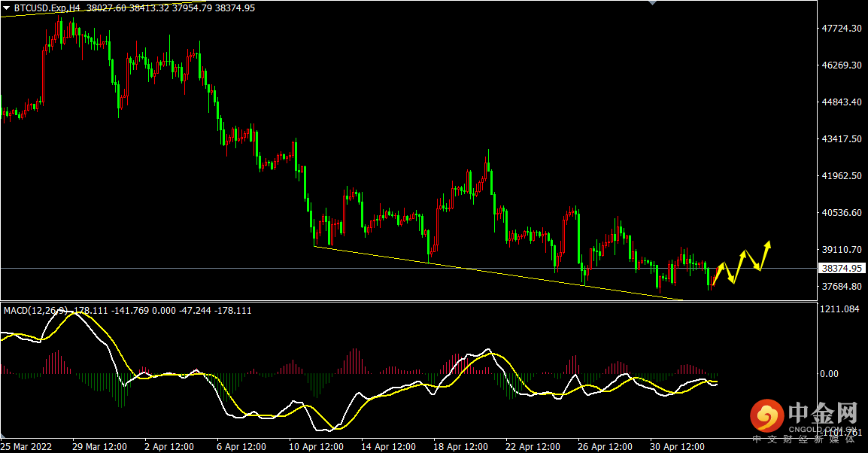Click the 47724.30 price scale label

842,29
